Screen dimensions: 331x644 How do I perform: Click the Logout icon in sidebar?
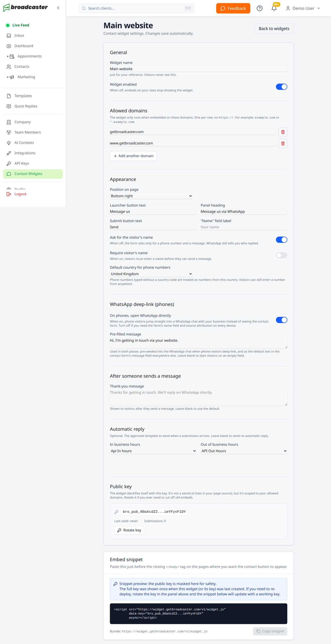tap(9, 194)
